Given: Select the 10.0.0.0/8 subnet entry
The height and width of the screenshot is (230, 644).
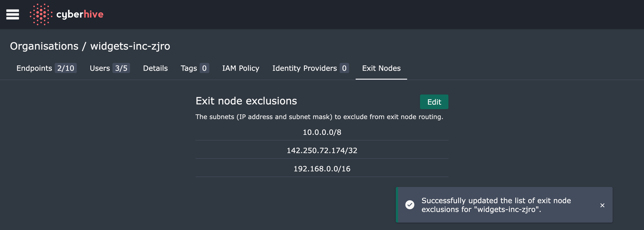Looking at the screenshot, I should [322, 132].
